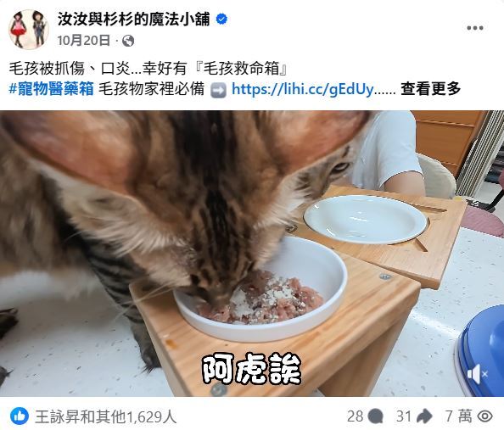Viewport: 504px width, 430px height.
Task: Click the 31 shares arrow icon
Action: coord(424,416)
